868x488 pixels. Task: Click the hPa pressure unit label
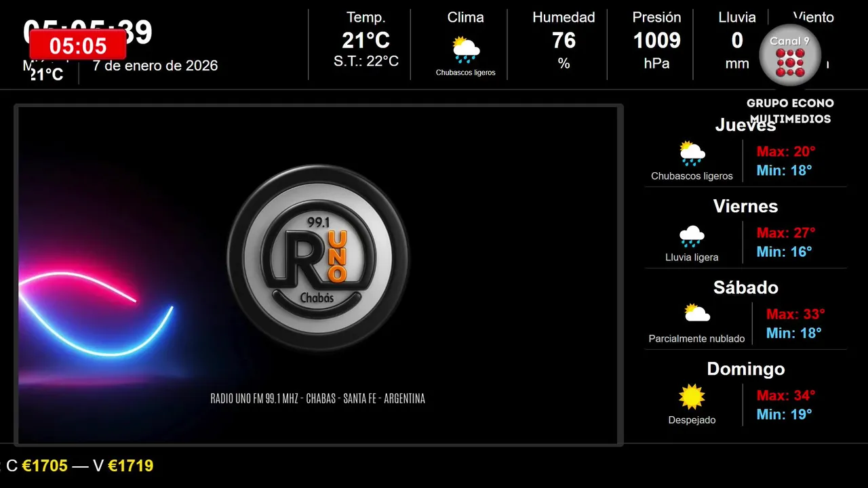[x=656, y=63]
